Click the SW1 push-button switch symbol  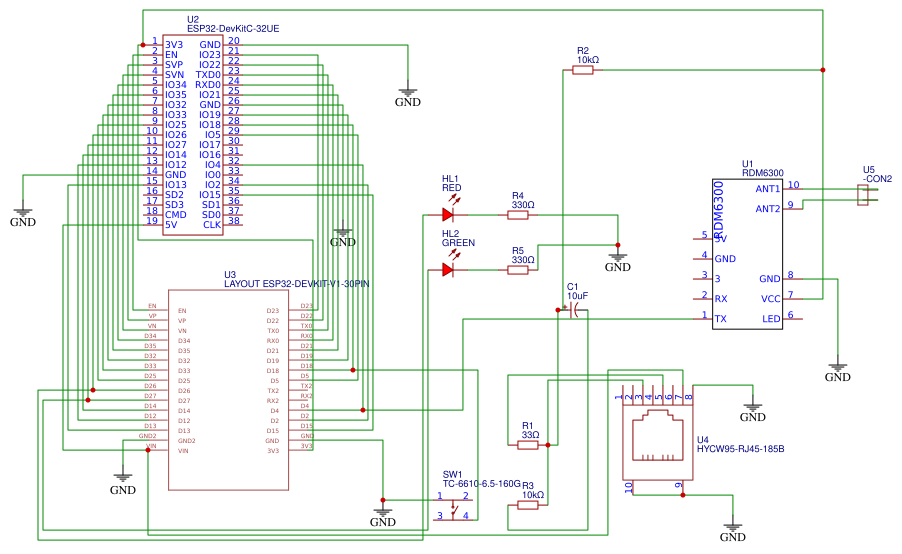point(453,510)
